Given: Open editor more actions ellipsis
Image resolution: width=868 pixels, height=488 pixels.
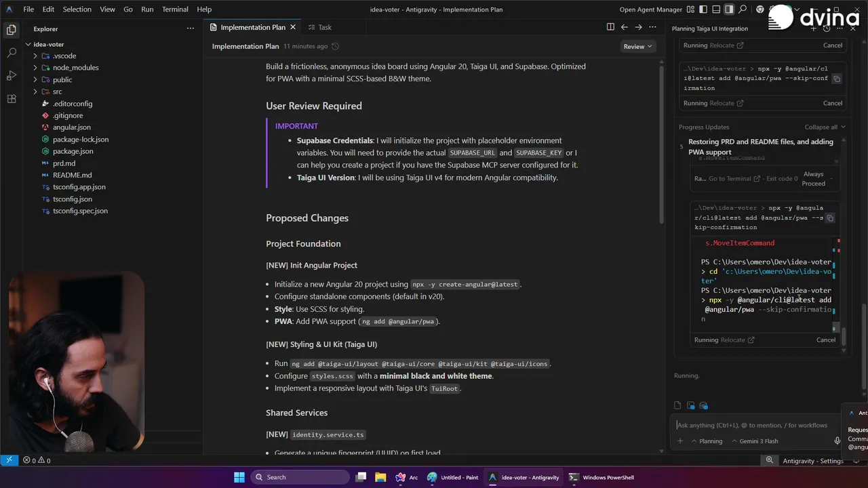Looking at the screenshot, I should point(652,27).
